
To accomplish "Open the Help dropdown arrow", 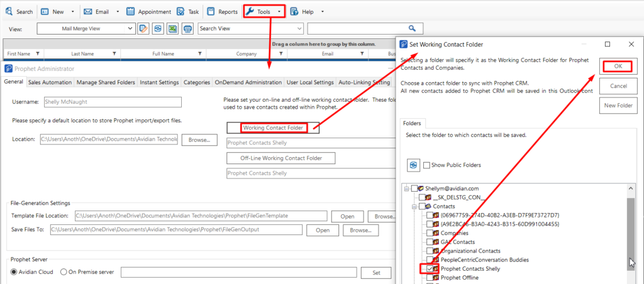I will pos(323,11).
